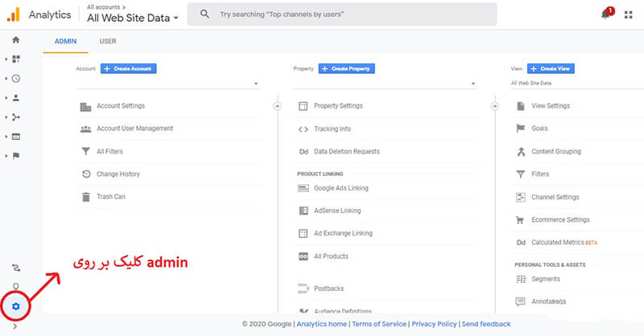Open the Property selector dropdown

tap(385, 84)
